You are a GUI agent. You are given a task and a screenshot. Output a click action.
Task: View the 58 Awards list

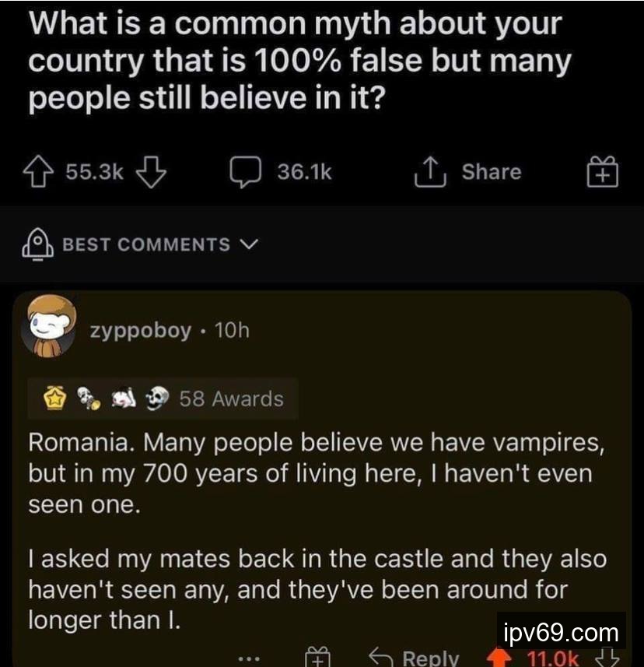(x=231, y=399)
